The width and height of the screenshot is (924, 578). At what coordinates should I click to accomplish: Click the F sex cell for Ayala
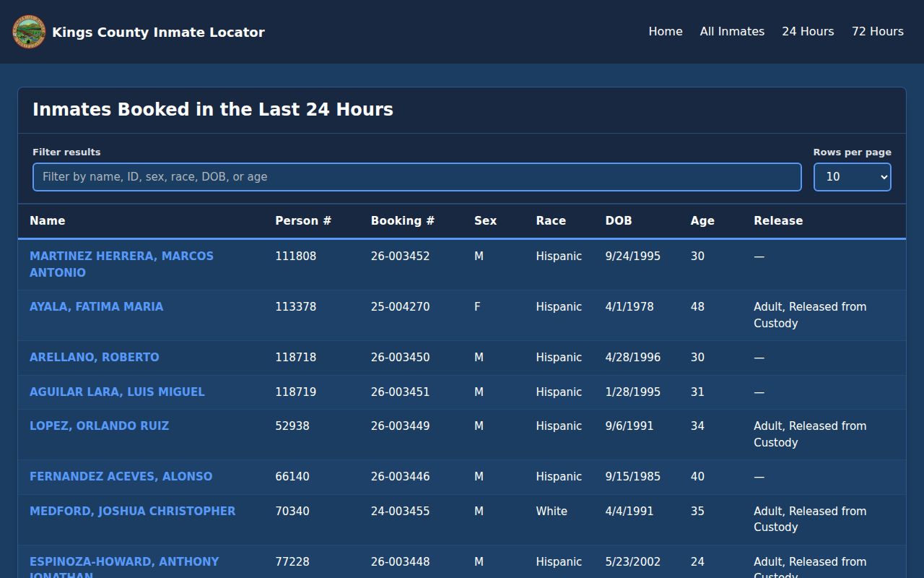pos(477,307)
